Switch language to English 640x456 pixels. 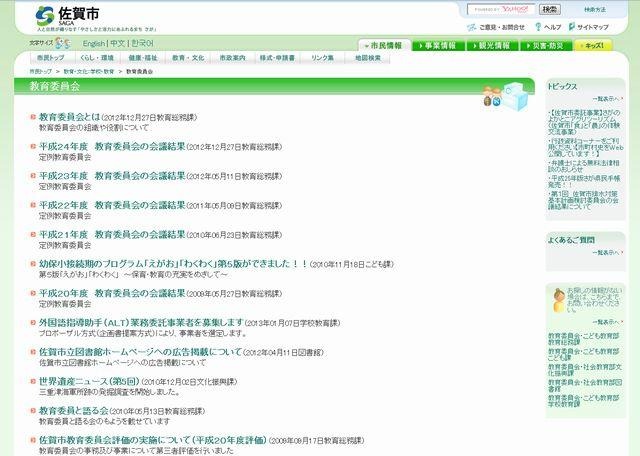coord(93,43)
